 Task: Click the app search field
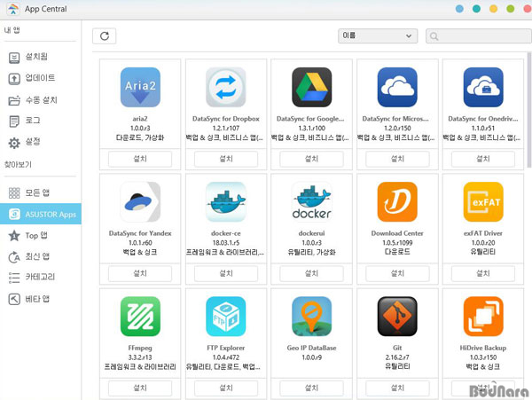pyautogui.click(x=479, y=36)
